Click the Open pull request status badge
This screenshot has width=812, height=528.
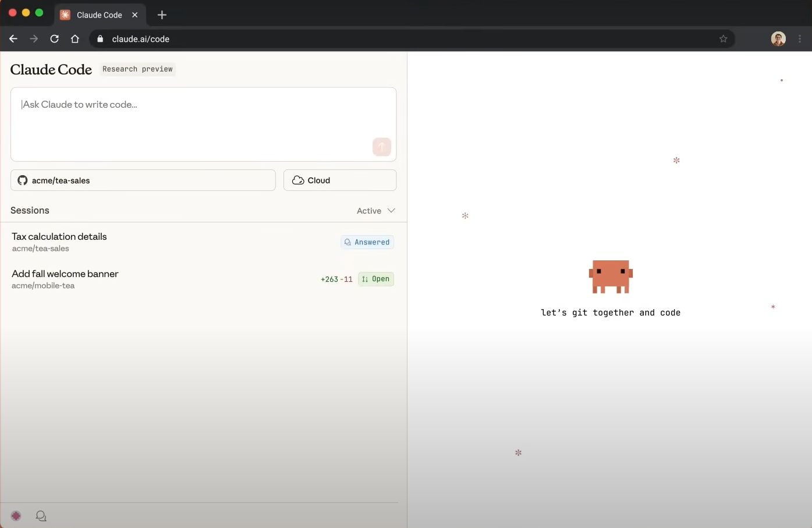[x=376, y=279]
